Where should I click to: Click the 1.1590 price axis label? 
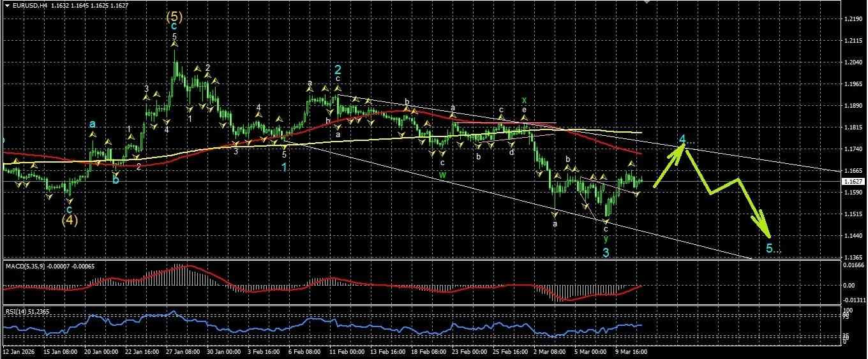pyautogui.click(x=852, y=193)
